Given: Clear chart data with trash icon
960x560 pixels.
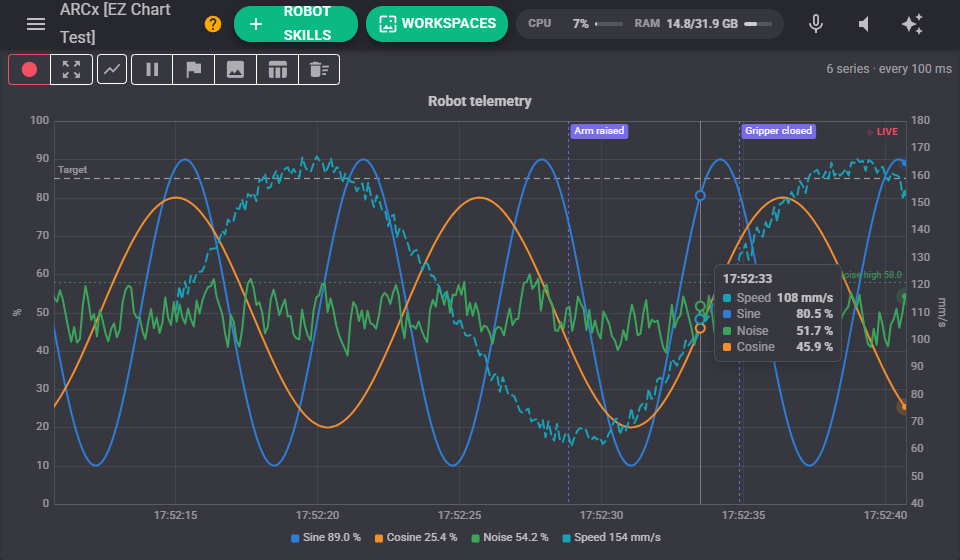Looking at the screenshot, I should [319, 69].
